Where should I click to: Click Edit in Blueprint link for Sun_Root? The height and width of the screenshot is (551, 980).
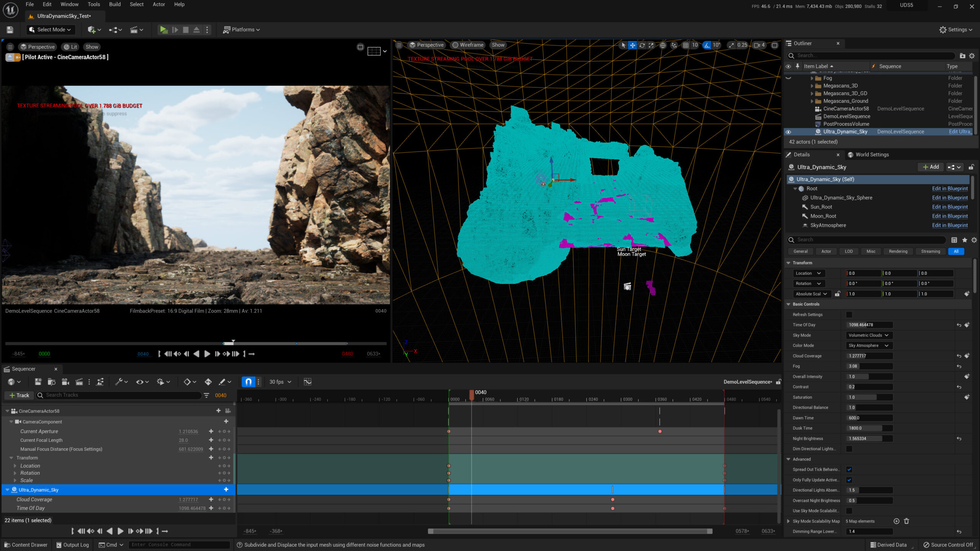click(949, 207)
